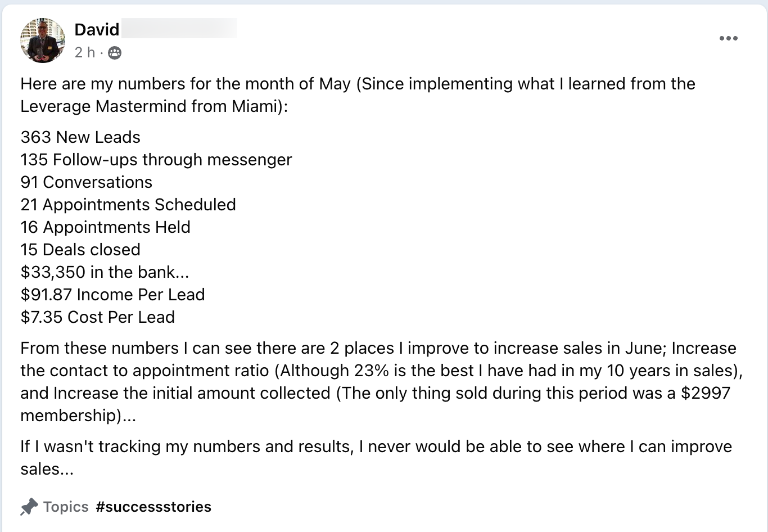Click the "$7.35 Cost Per Lead" line

coord(98,317)
